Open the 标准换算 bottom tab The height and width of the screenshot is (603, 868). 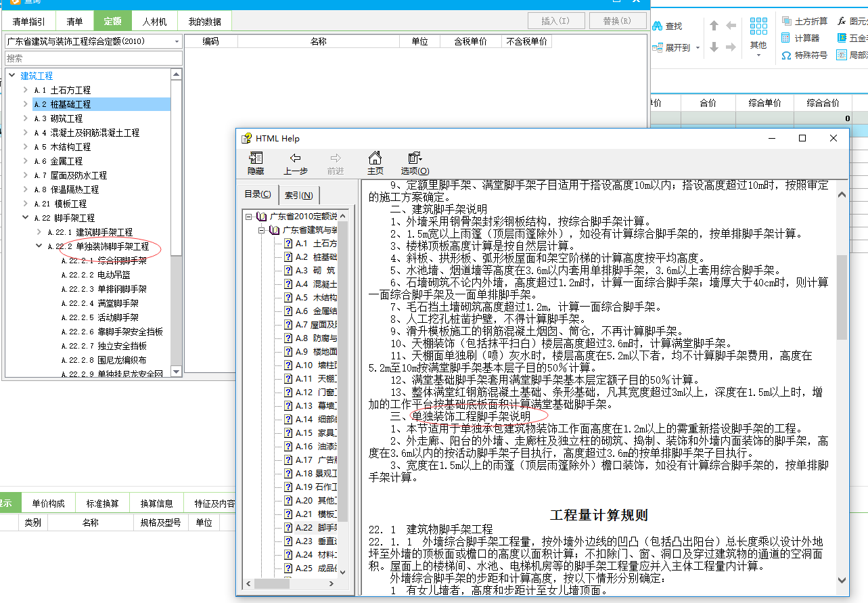point(102,504)
